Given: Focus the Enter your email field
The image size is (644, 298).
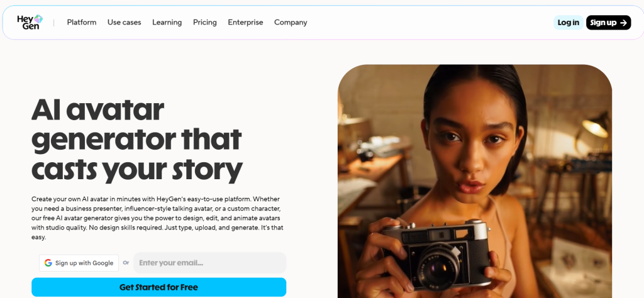Looking at the screenshot, I should click(209, 263).
